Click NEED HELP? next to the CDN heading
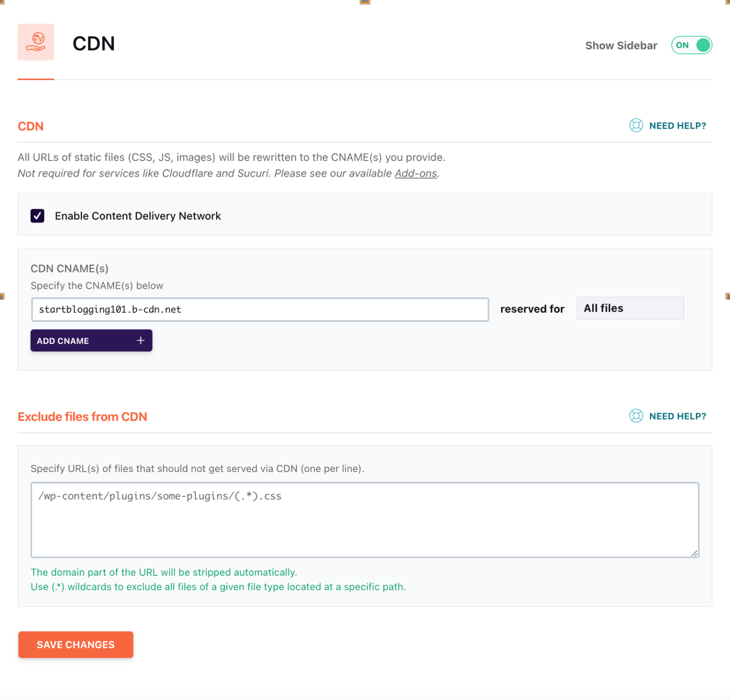 [677, 126]
